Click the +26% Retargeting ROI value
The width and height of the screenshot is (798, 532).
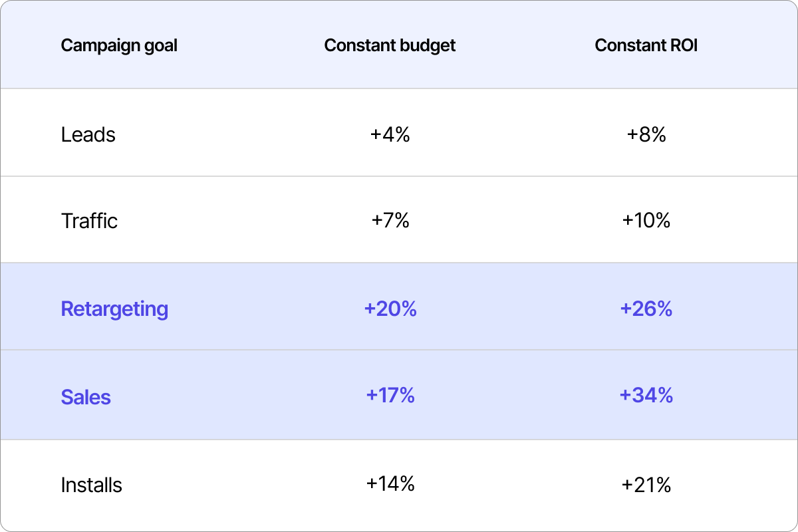click(646, 309)
